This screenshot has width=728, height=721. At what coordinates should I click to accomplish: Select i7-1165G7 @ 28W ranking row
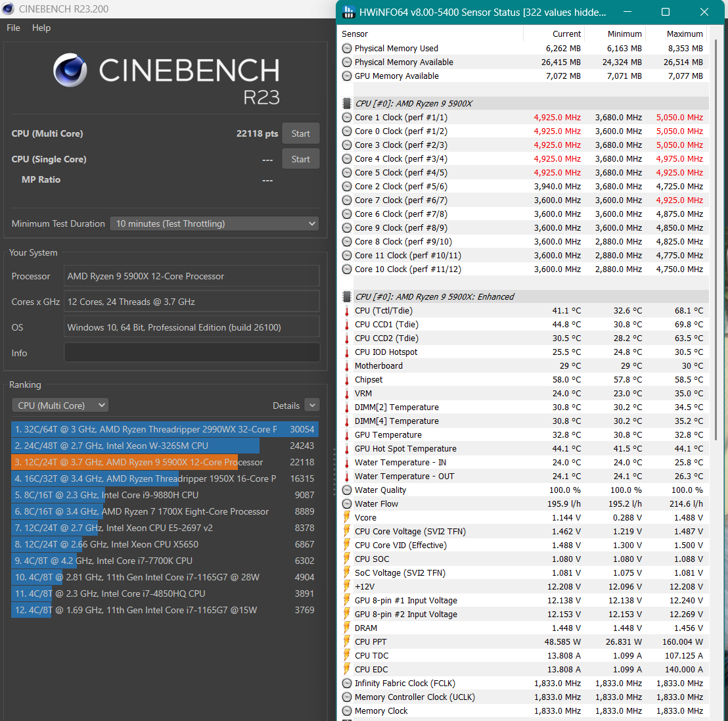click(x=165, y=577)
